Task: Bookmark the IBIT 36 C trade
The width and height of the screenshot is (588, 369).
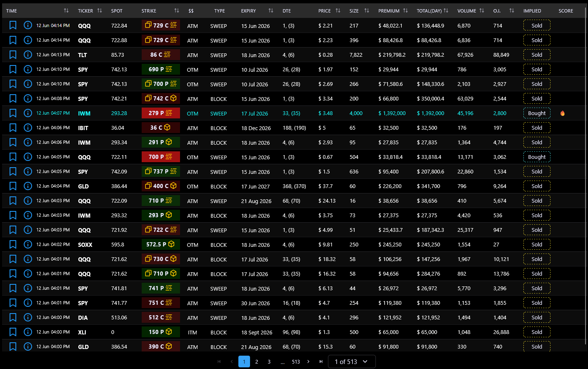Action: click(13, 128)
